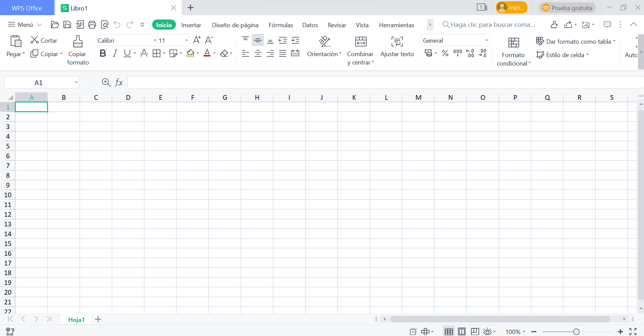Click the Combinar y centrar icon

point(361,42)
